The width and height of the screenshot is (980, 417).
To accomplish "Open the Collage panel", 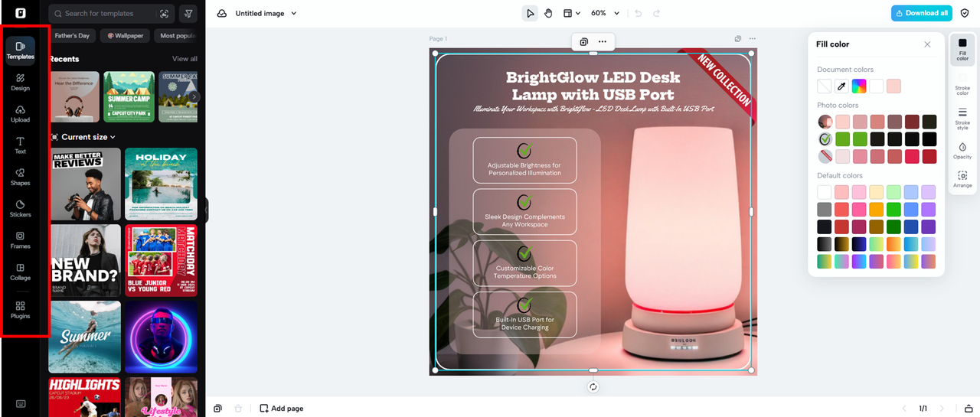I will (x=21, y=272).
